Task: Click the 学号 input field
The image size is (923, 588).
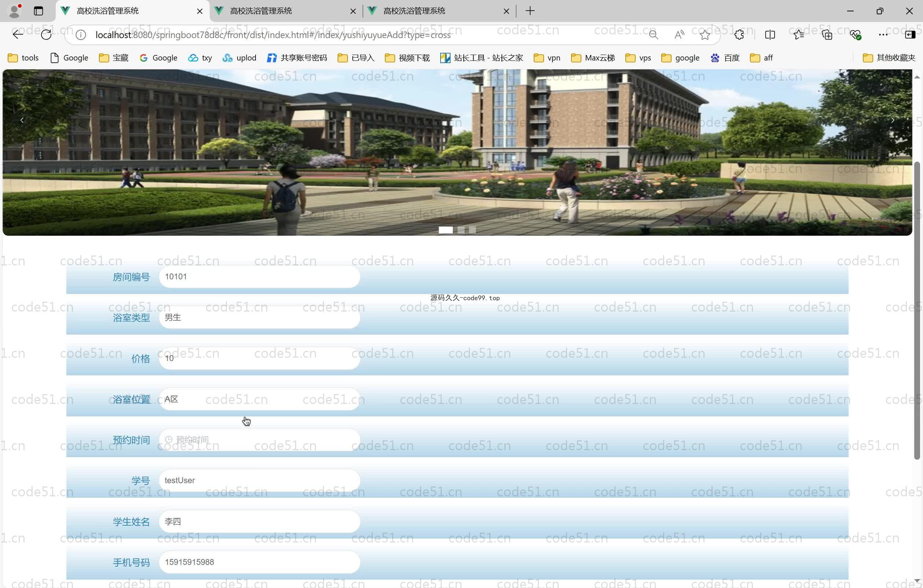Action: (260, 481)
